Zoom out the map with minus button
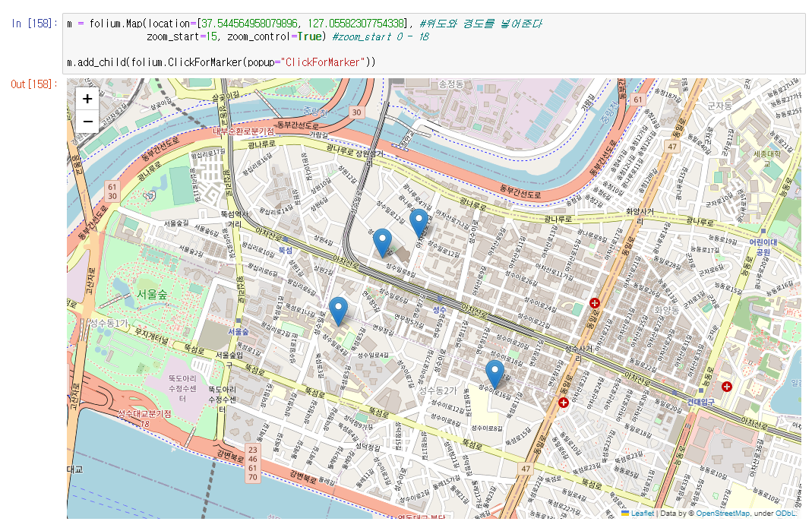This screenshot has height=531, width=812. [87, 122]
